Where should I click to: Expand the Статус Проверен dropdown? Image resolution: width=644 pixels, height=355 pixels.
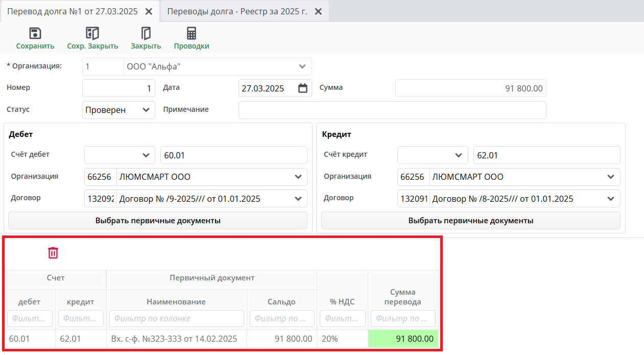point(146,110)
